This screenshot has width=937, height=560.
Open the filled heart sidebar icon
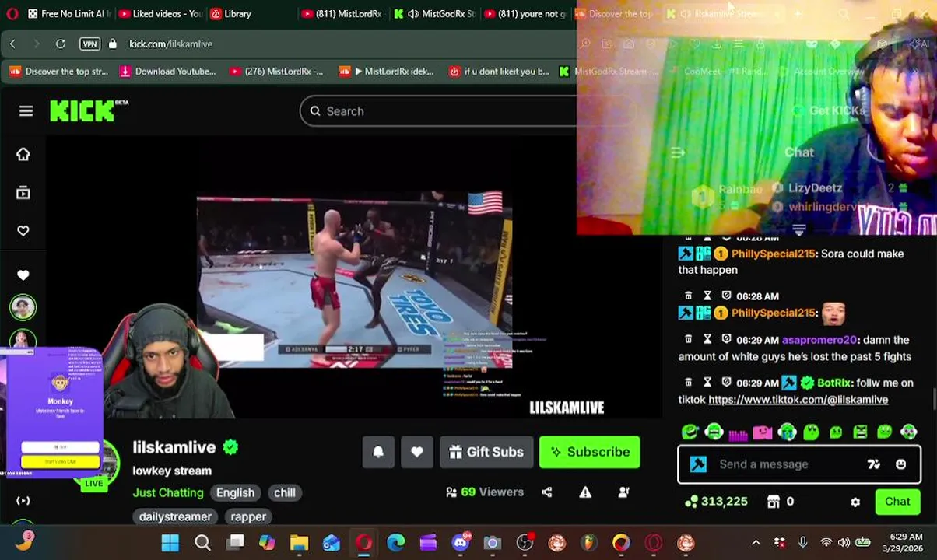click(x=23, y=275)
